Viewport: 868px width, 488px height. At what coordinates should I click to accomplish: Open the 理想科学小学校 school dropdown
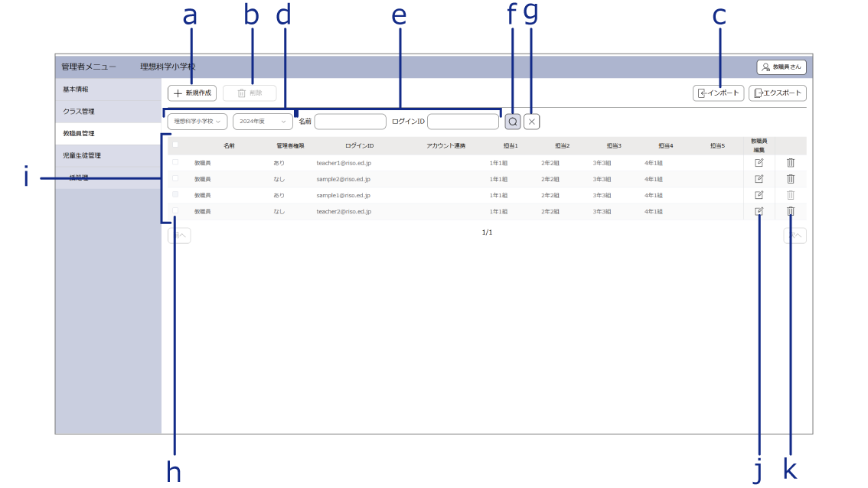pyautogui.click(x=197, y=122)
